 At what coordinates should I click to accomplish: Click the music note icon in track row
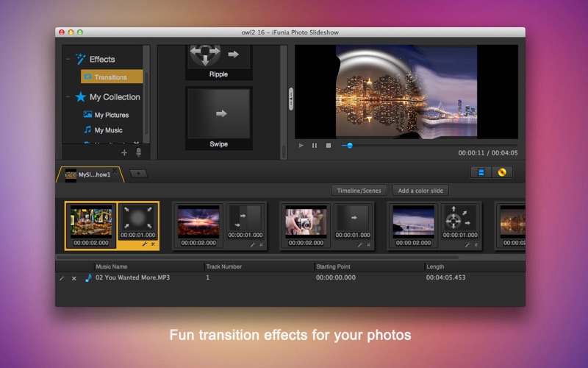coord(88,278)
